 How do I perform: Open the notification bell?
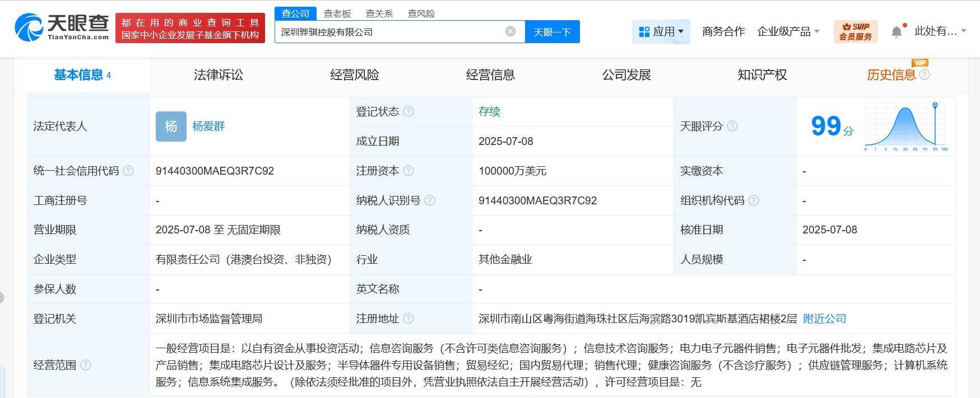(x=897, y=32)
